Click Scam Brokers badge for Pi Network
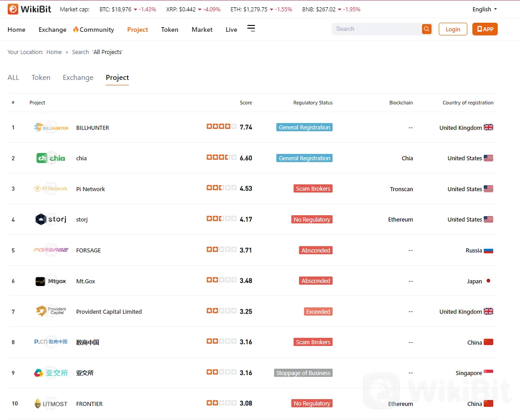520x420 pixels. [313, 189]
